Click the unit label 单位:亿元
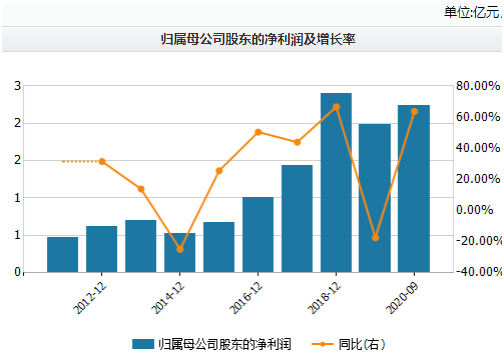The height and width of the screenshot is (360, 504). coord(473,12)
